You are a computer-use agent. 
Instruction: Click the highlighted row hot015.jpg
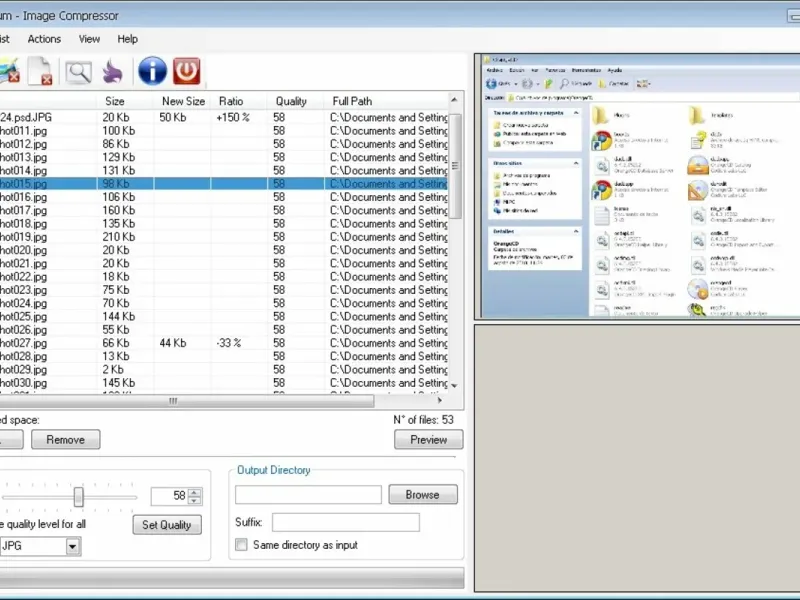[x=223, y=184]
